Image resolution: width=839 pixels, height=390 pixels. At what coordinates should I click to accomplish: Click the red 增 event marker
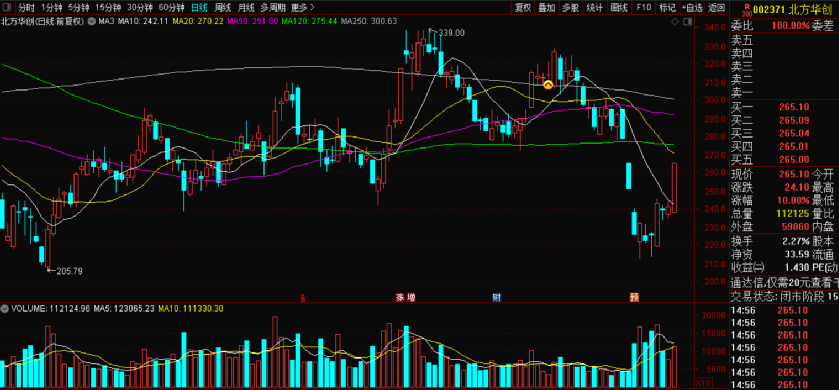click(410, 297)
